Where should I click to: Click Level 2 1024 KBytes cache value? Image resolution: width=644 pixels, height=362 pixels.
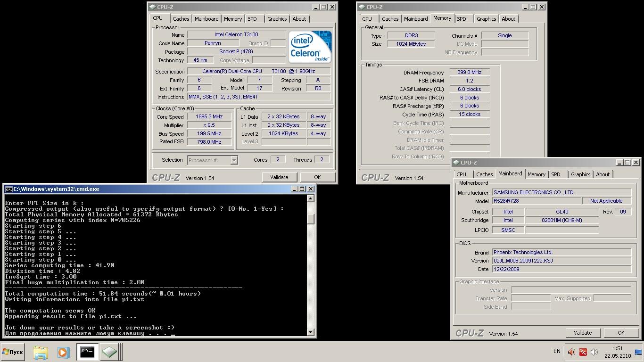point(283,133)
